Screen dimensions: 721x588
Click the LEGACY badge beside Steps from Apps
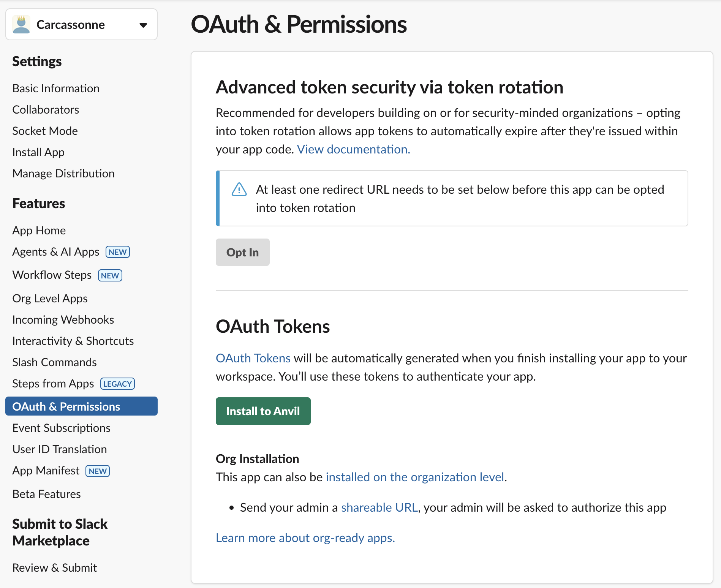pos(117,384)
